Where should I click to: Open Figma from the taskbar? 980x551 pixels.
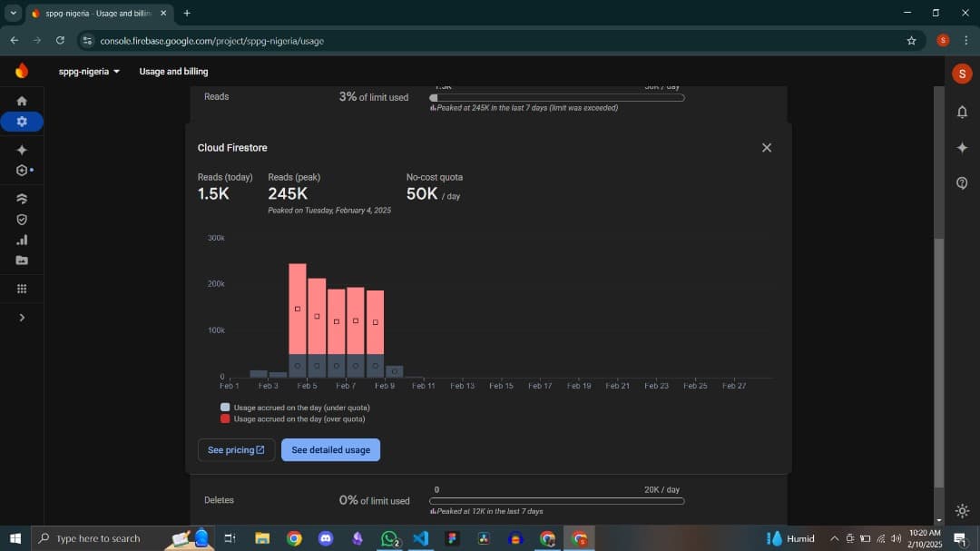coord(452,538)
